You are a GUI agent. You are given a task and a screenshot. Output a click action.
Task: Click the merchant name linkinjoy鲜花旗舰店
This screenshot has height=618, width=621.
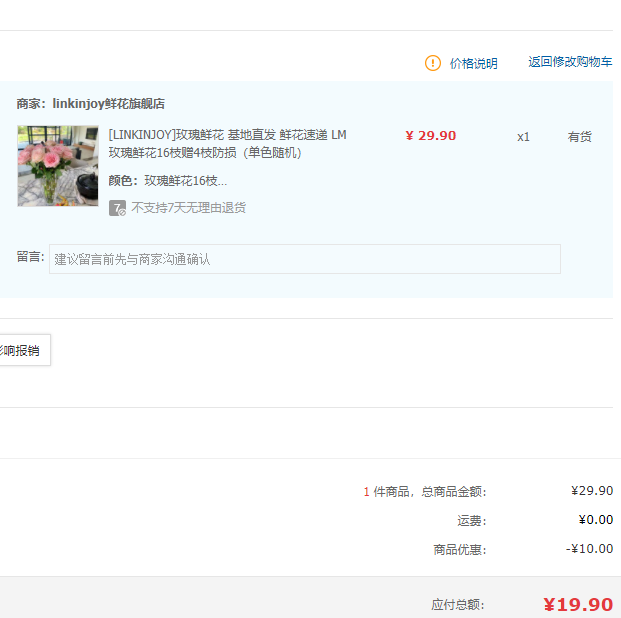pos(109,103)
